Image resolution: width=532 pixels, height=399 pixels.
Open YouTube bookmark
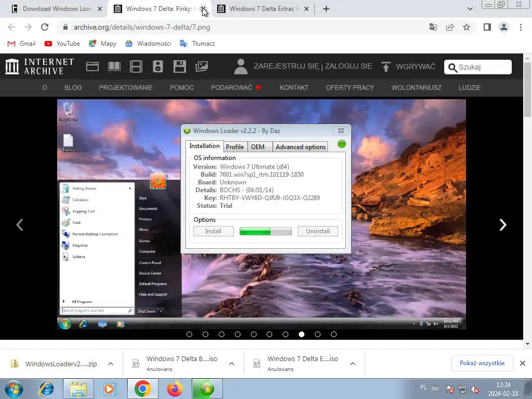click(x=62, y=44)
